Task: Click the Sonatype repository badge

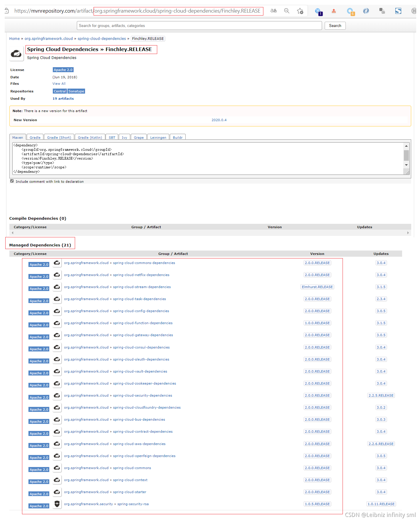Action: point(76,91)
